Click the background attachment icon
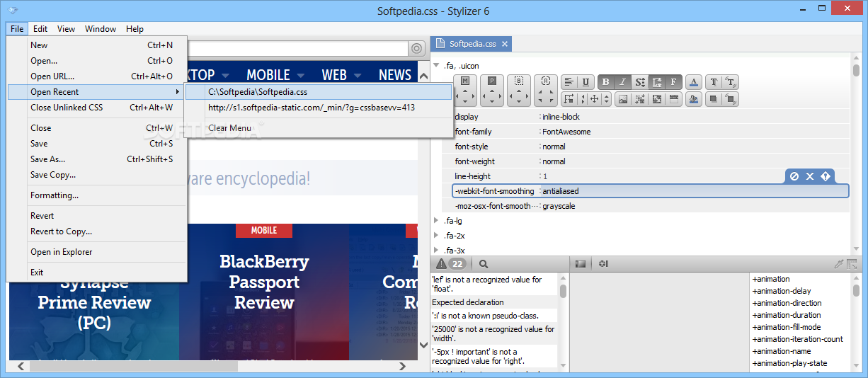868x378 pixels. (x=673, y=99)
